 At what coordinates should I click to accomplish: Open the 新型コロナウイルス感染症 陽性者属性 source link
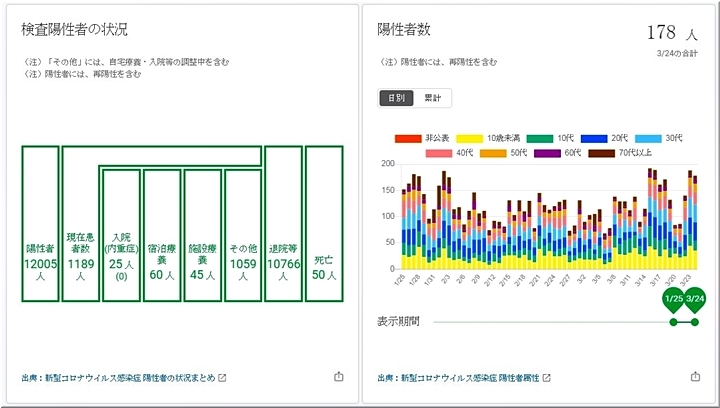tap(459, 378)
